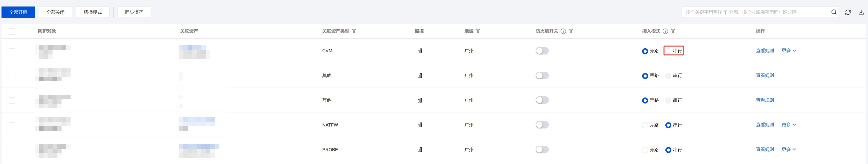Select 旁路 mode for the NATFW row
868x164 pixels.
(645, 125)
